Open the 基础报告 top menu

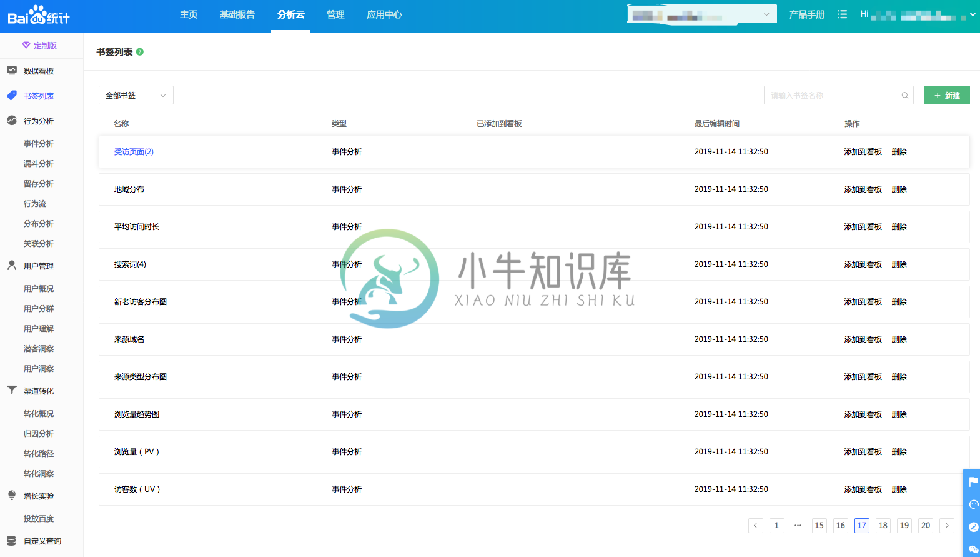pos(237,14)
